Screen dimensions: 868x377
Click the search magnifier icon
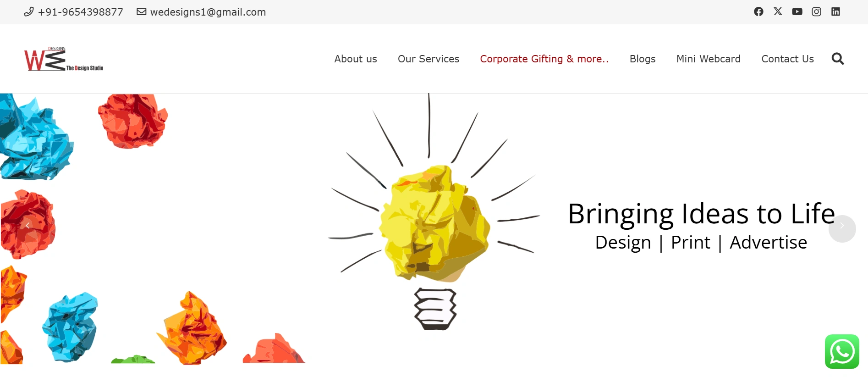tap(838, 59)
